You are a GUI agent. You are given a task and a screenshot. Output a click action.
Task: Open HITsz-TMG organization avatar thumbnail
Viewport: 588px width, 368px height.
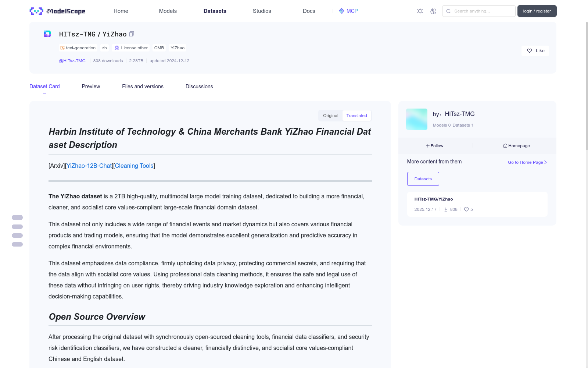pos(417,119)
